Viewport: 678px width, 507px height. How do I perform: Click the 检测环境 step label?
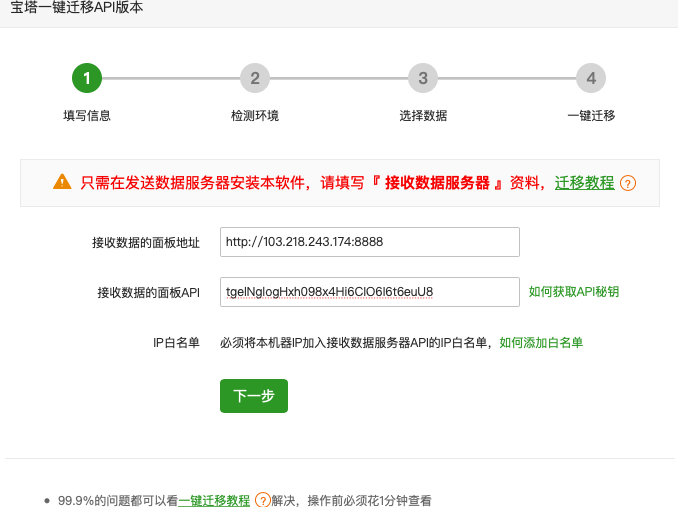(x=255, y=115)
